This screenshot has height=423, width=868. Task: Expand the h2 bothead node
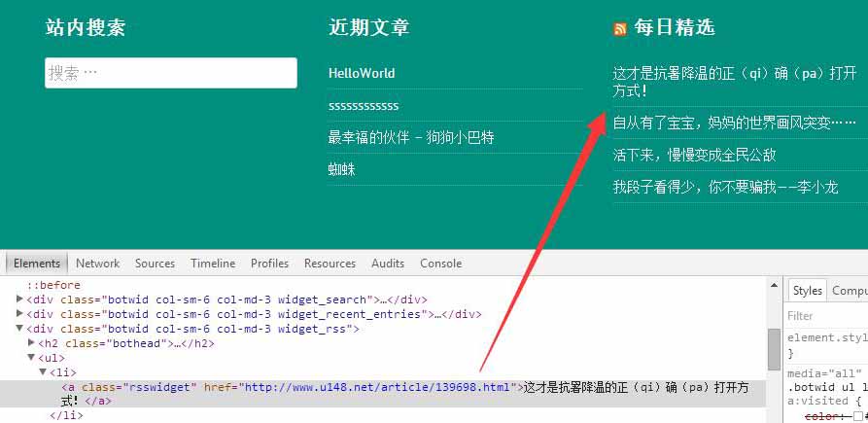pos(31,342)
